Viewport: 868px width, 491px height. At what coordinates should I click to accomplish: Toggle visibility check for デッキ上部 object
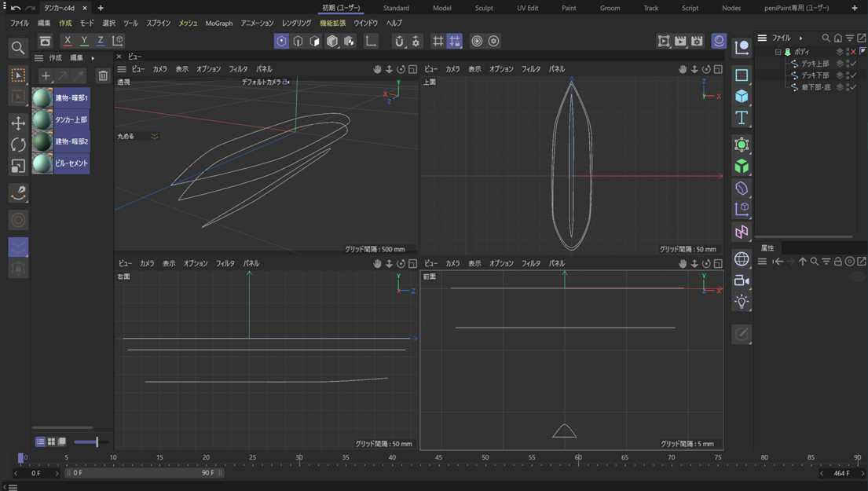pyautogui.click(x=853, y=64)
